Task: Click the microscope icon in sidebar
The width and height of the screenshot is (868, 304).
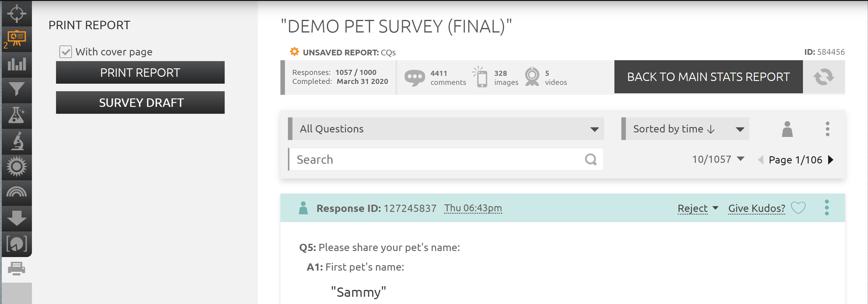Action: pos(17,141)
